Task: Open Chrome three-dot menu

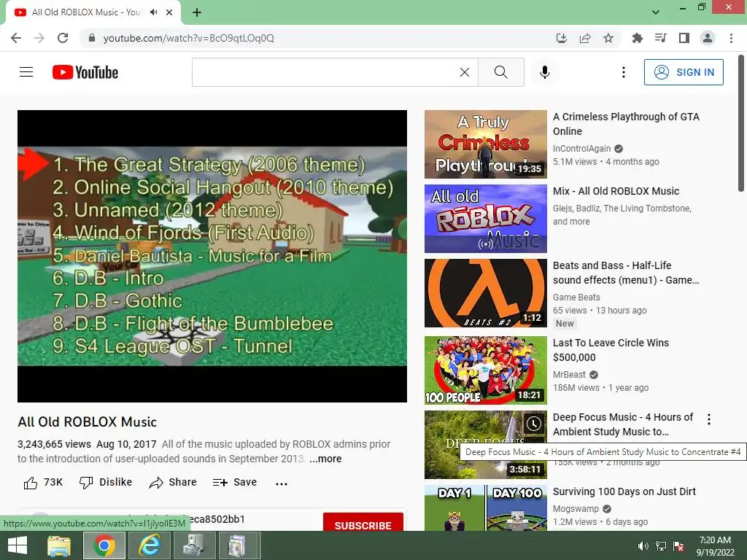Action: tap(731, 38)
